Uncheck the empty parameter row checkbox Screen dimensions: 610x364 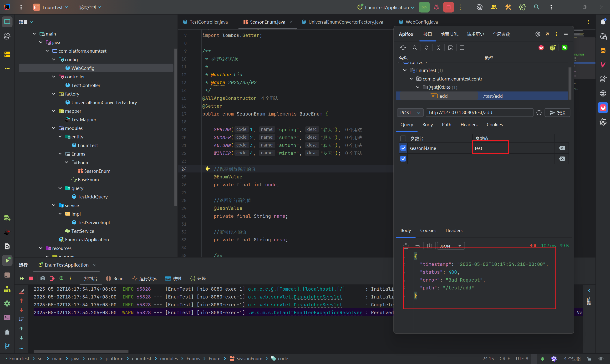click(x=403, y=159)
